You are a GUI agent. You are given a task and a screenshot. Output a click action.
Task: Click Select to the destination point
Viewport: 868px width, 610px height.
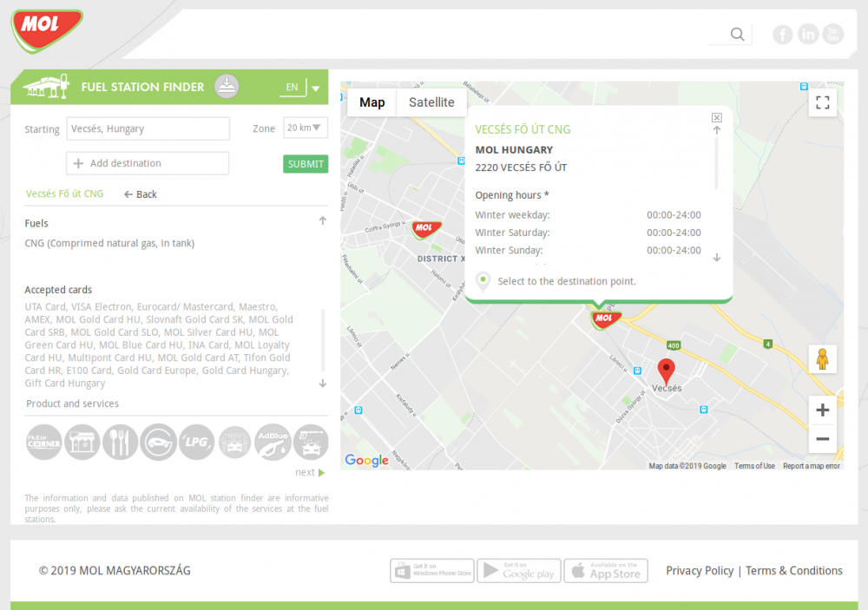[x=566, y=281]
